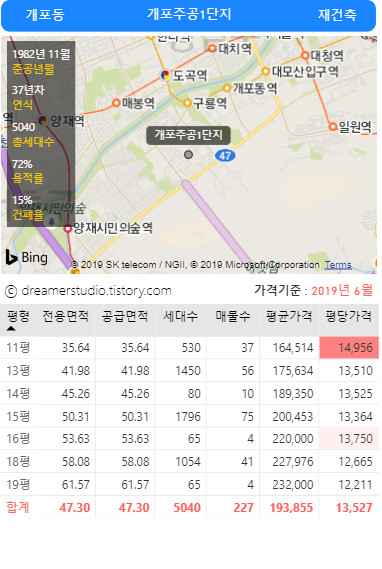Click the 매봉역 station marker
Viewport: 382px width, 569px height.
pyautogui.click(x=116, y=103)
